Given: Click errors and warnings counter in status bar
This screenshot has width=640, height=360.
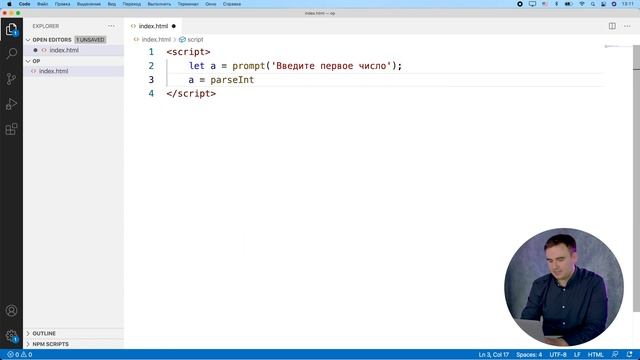Looking at the screenshot, I should [20, 354].
